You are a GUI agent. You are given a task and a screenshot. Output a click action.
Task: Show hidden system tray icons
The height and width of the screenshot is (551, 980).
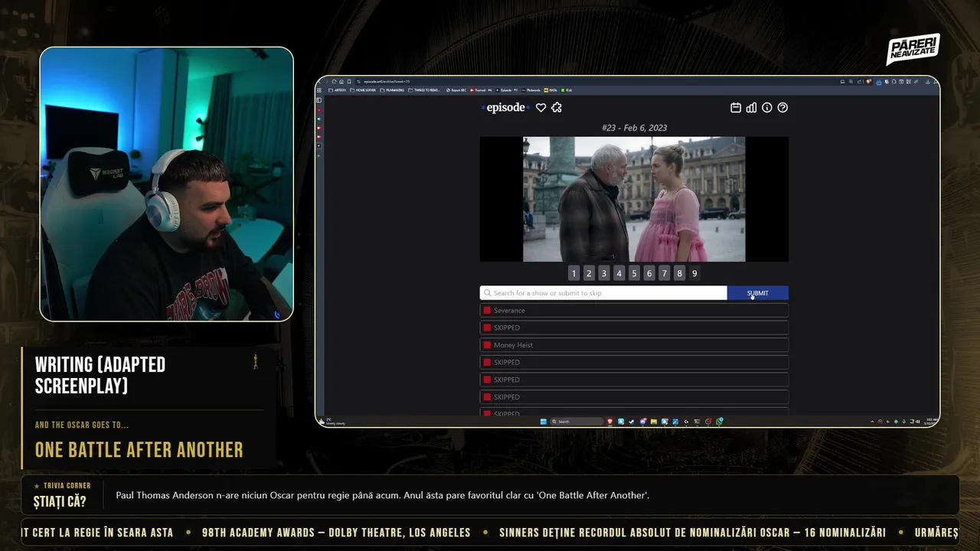pyautogui.click(x=872, y=422)
